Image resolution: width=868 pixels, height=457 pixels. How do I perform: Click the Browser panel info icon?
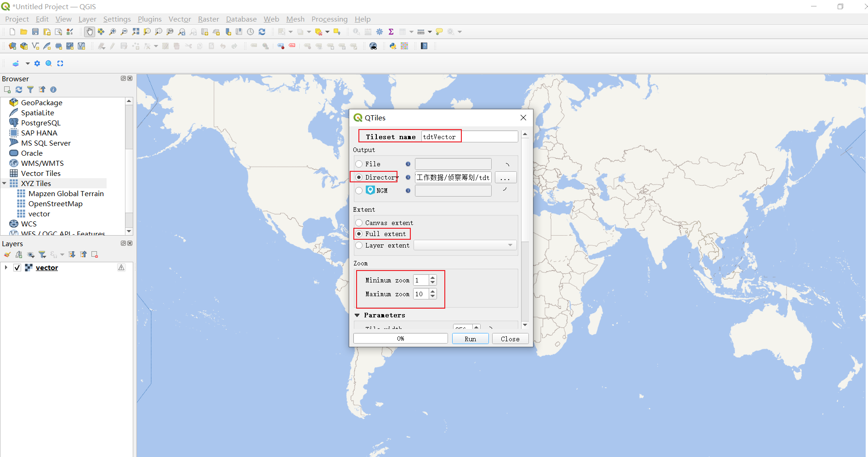coord(53,90)
